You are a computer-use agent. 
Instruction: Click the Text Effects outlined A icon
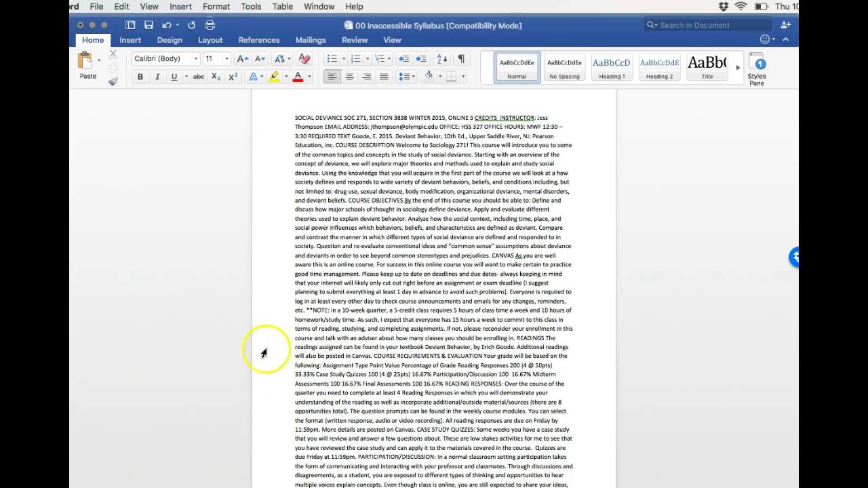(x=254, y=77)
